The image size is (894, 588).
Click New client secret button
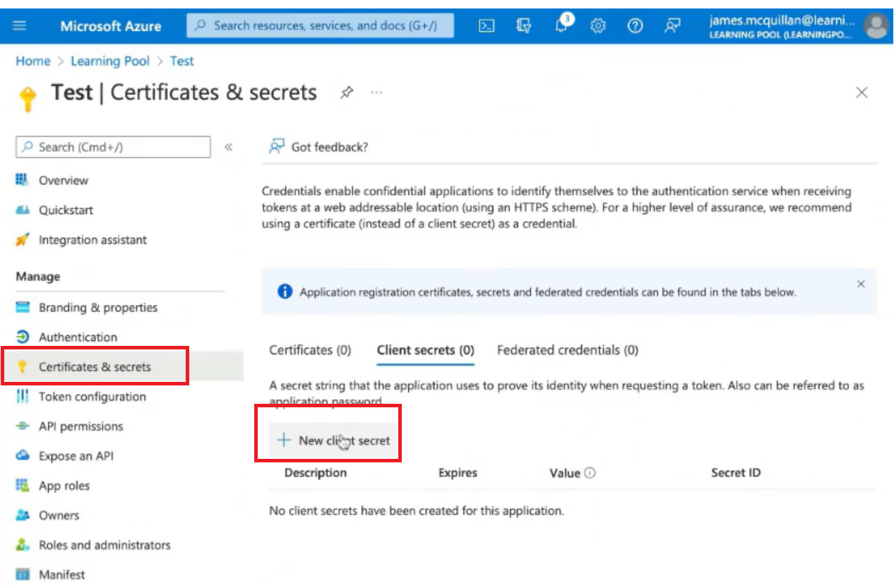click(333, 440)
